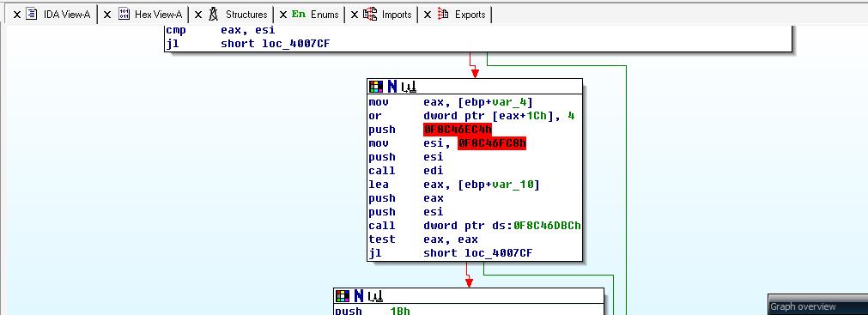Select 'jl short loc_4007CF' below 'test eax, eax'
868x315 pixels.
(x=451, y=253)
